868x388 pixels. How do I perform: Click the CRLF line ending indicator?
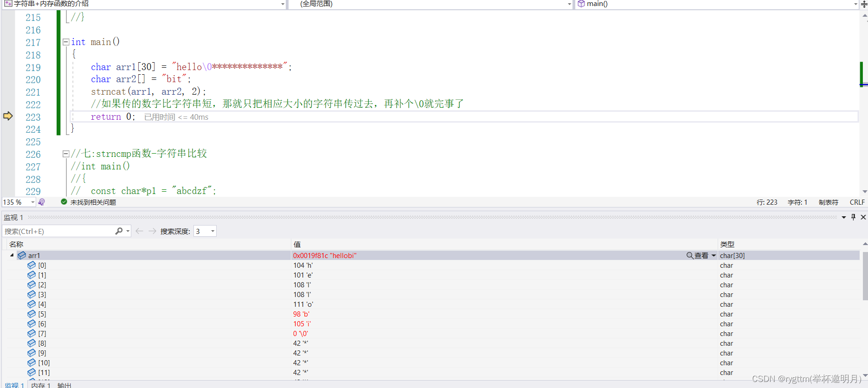857,202
